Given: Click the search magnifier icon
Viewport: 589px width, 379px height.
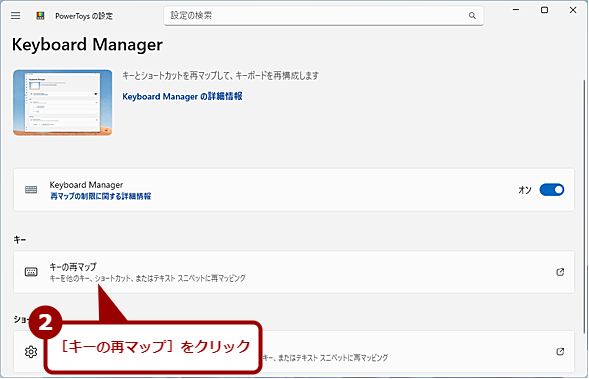Looking at the screenshot, I should pyautogui.click(x=472, y=16).
